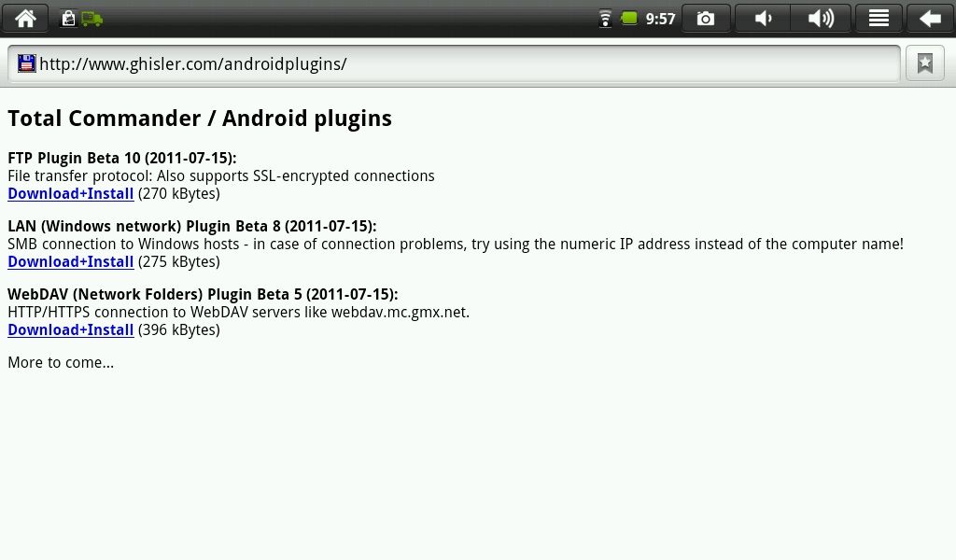Raise volume with the loud speaker button
The image size is (956, 560).
coord(821,19)
